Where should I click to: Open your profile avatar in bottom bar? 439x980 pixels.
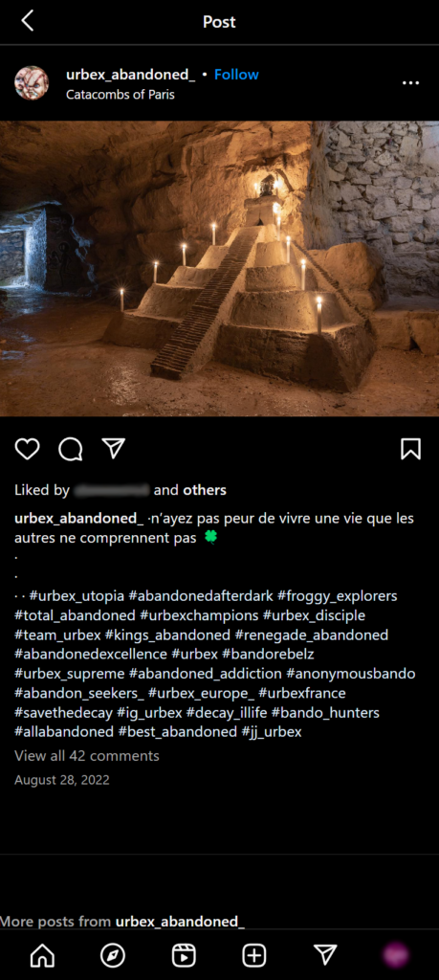coord(395,955)
